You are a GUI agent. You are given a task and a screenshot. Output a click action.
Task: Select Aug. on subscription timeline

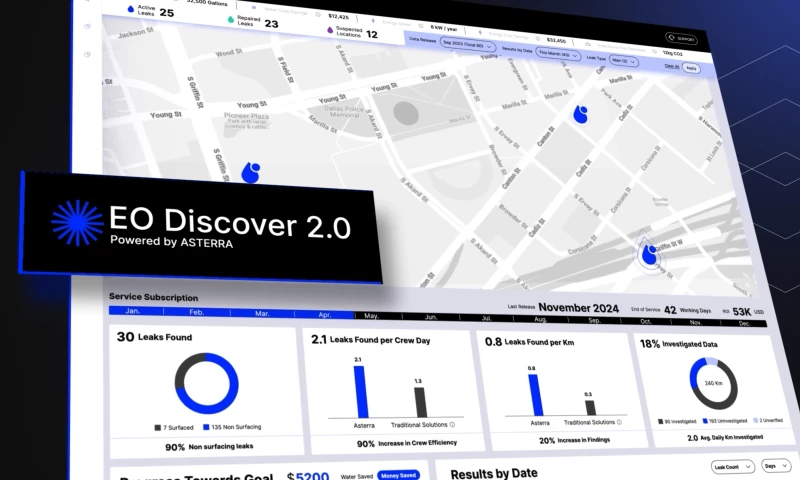point(540,319)
